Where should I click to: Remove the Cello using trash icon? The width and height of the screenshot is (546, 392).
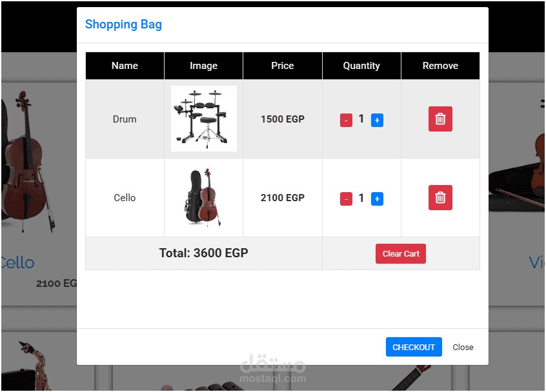click(440, 198)
